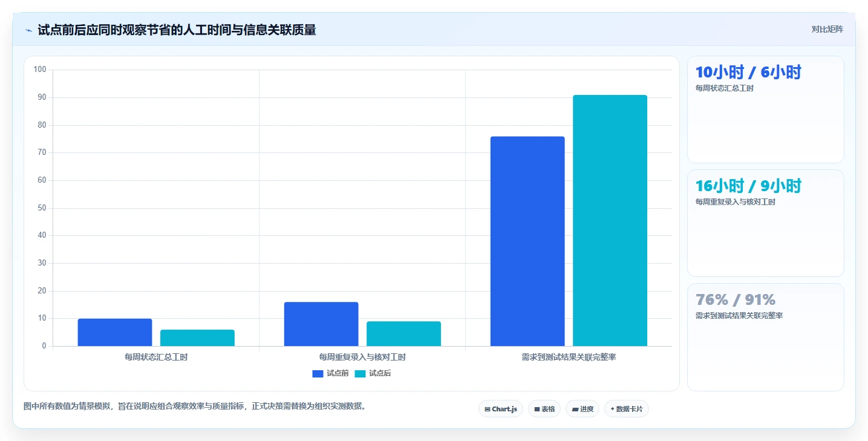The height and width of the screenshot is (441, 868).
Task: Click the y-axis value 90
Action: [42, 97]
